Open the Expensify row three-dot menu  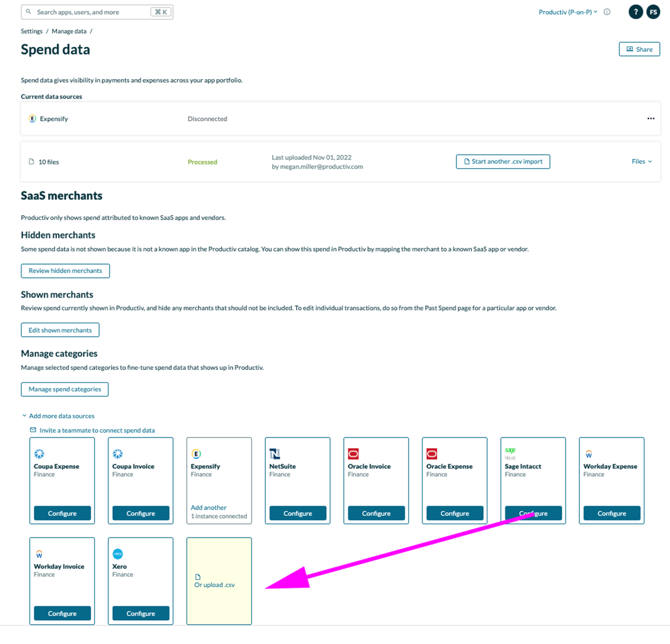650,118
